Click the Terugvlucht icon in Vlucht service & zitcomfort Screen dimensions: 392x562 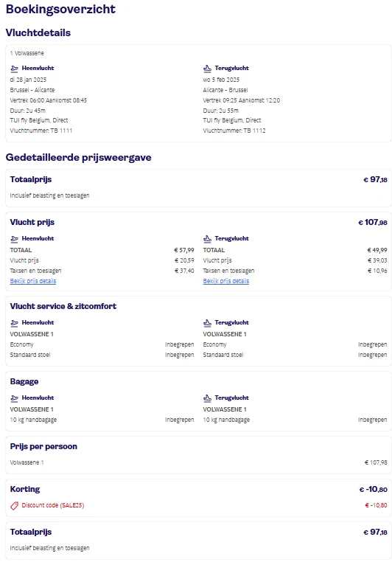coord(207,322)
